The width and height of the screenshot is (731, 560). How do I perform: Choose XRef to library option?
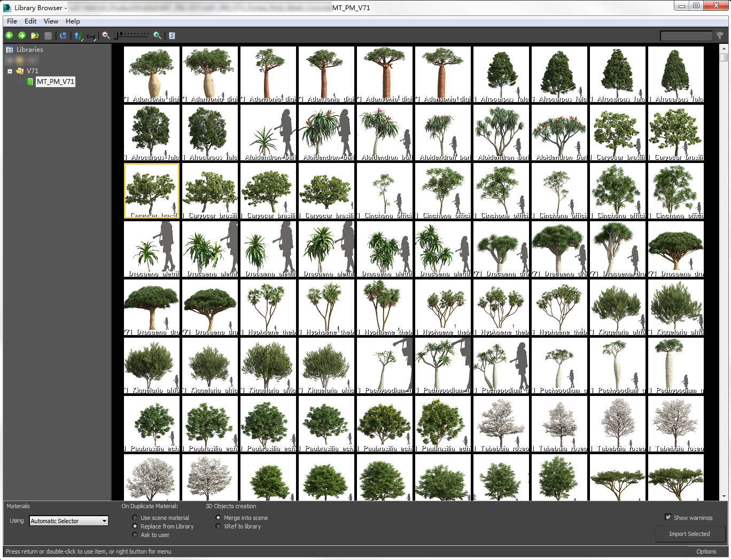click(218, 526)
